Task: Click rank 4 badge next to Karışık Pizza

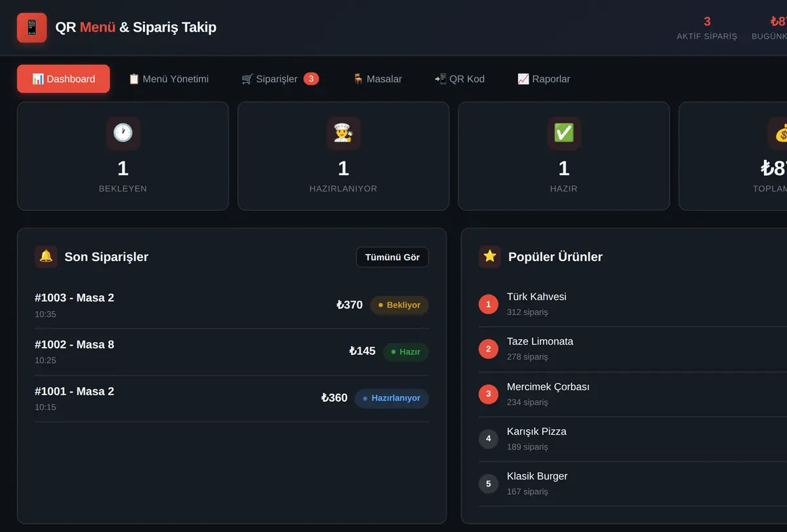Action: pos(489,439)
